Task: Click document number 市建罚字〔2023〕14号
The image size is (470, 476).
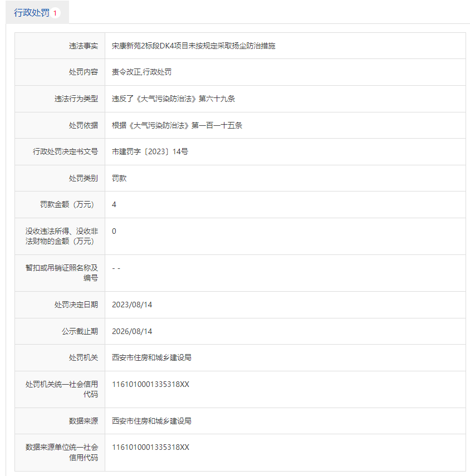Action: pyautogui.click(x=150, y=151)
